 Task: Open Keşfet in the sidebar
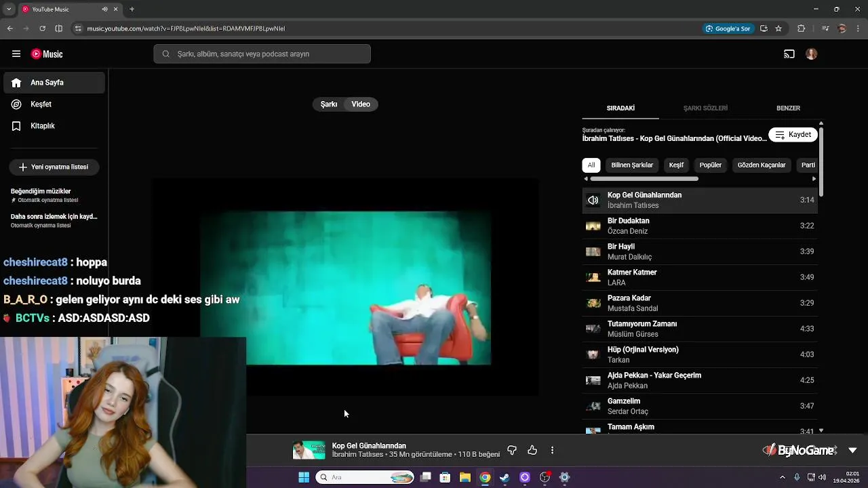[x=54, y=104]
